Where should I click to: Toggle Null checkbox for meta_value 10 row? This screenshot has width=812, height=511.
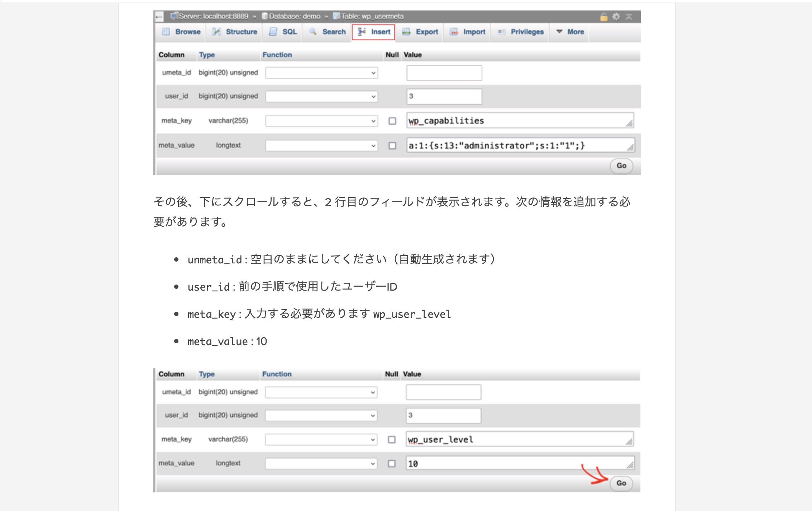[392, 464]
